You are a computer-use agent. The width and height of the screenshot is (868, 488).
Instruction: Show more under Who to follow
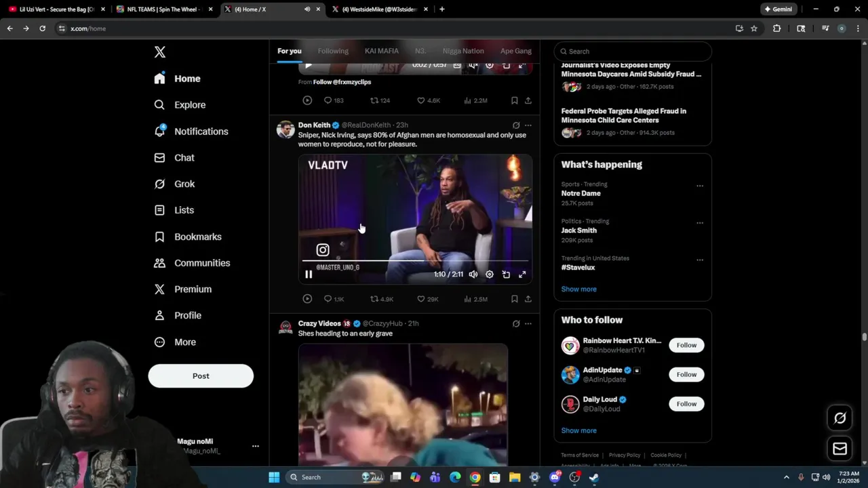point(579,431)
